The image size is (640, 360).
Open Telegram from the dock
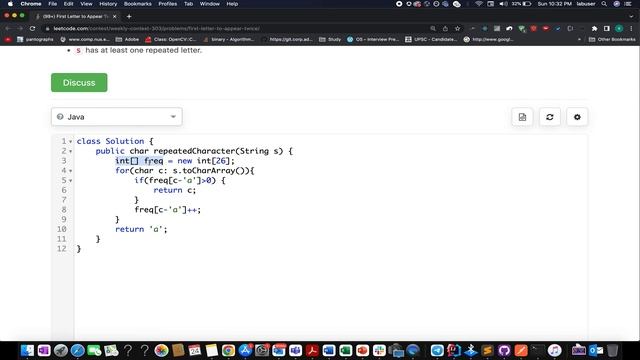pyautogui.click(x=437, y=350)
